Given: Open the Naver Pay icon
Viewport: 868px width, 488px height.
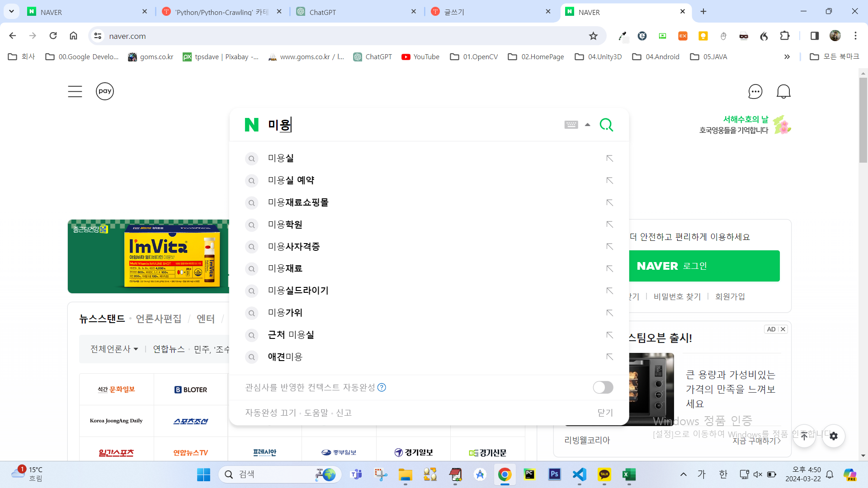Looking at the screenshot, I should pos(104,91).
